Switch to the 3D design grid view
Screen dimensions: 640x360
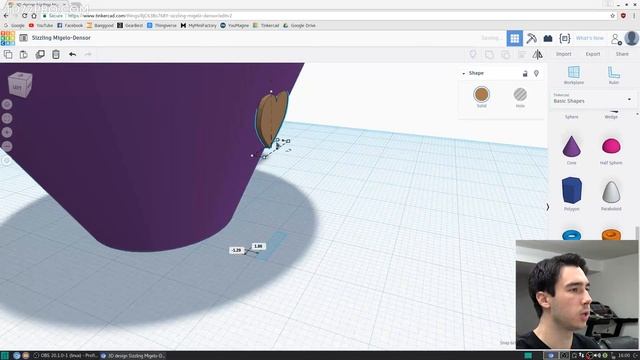pyautogui.click(x=515, y=38)
